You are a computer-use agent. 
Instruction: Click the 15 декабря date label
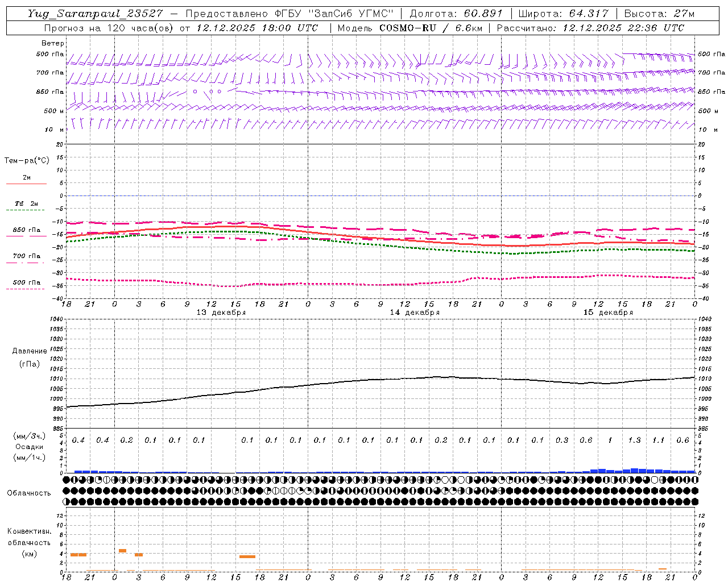[608, 313]
